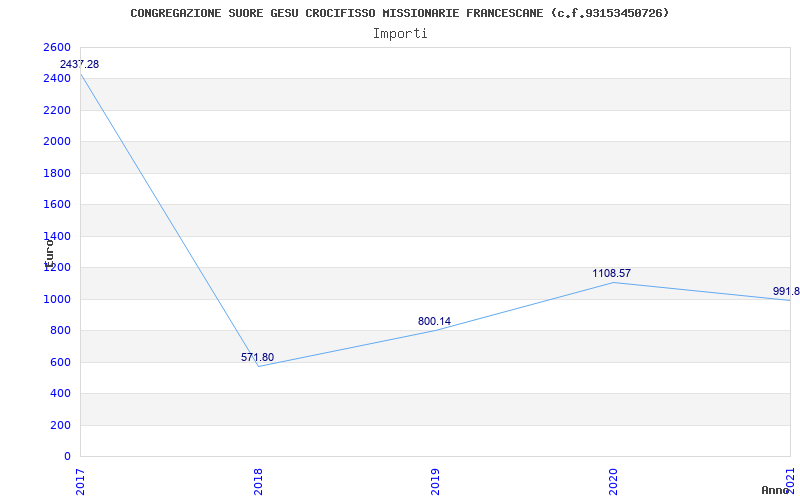Click the Importi subtitle
Viewport: 800px width, 500px height.
[x=400, y=34]
